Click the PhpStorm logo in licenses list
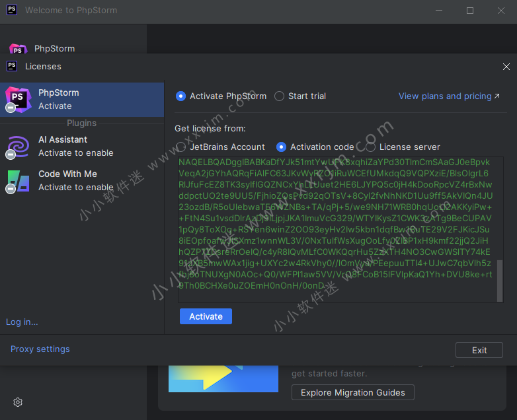This screenshot has width=517, height=420. click(19, 100)
